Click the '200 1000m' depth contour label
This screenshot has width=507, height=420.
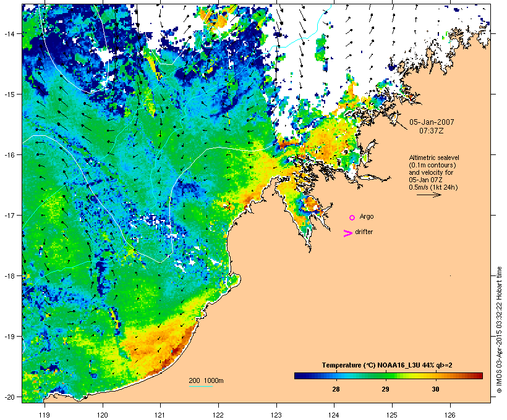(206, 380)
